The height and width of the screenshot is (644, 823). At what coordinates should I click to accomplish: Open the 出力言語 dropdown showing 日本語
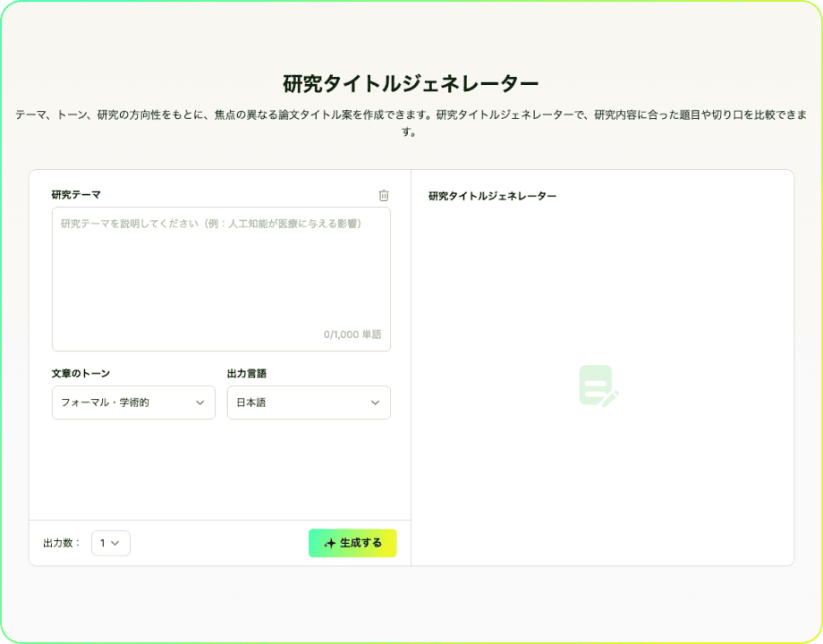pos(309,402)
